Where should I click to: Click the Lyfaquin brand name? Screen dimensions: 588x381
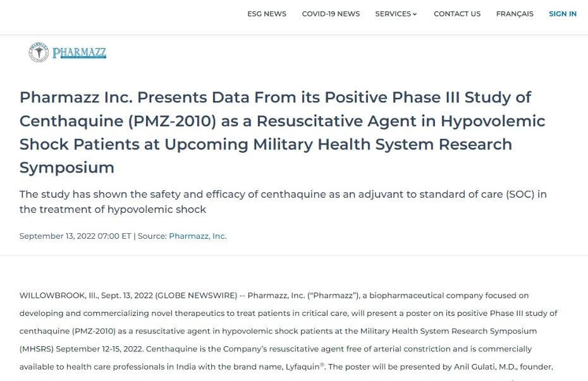[x=303, y=366]
